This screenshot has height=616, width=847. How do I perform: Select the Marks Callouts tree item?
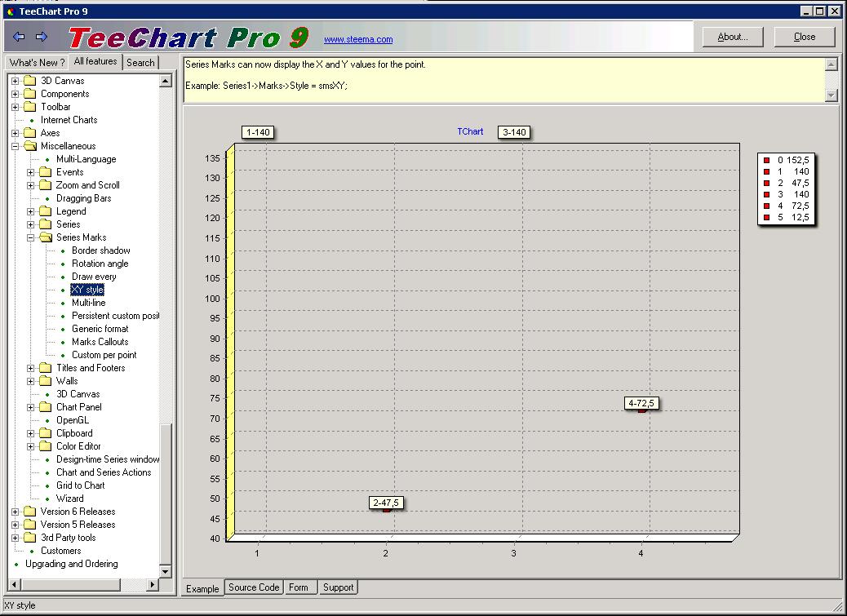pyautogui.click(x=100, y=342)
